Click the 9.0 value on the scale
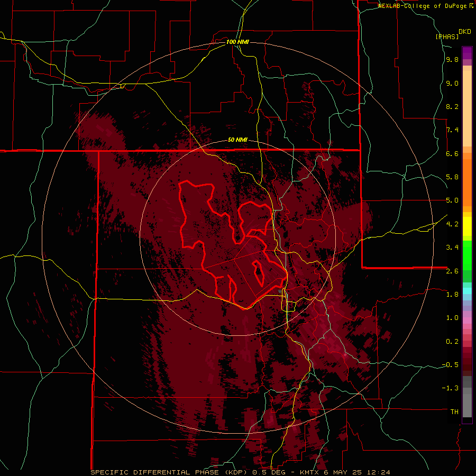The image size is (476, 476). pyautogui.click(x=452, y=84)
